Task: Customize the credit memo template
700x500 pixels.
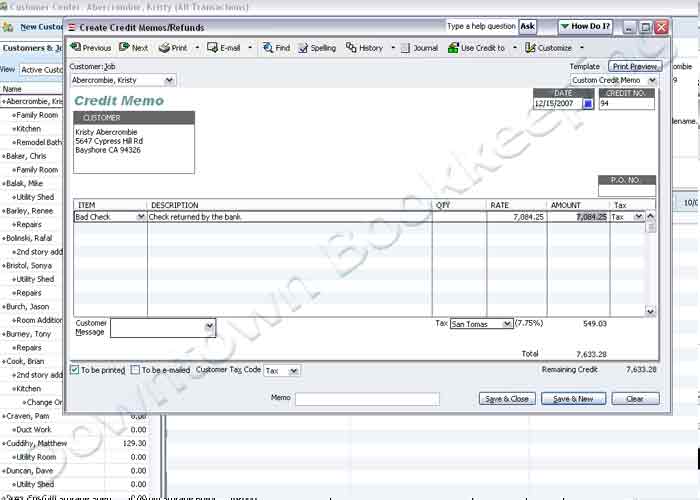Action: point(548,48)
